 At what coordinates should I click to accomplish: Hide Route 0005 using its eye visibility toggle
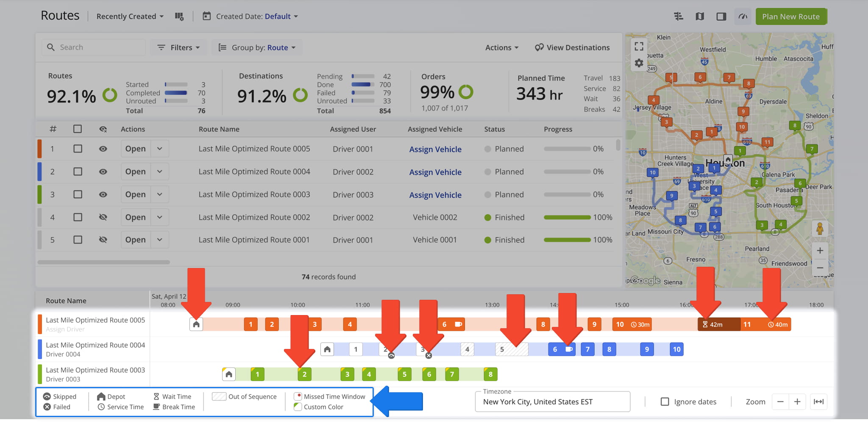point(103,149)
